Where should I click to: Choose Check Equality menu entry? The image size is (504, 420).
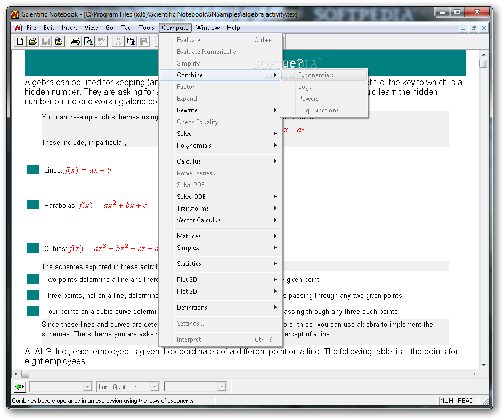point(221,122)
